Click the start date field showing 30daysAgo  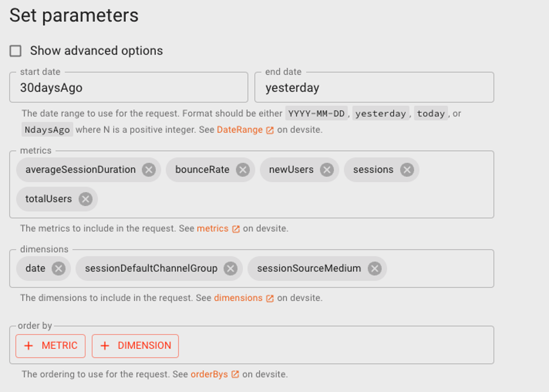[x=128, y=87]
